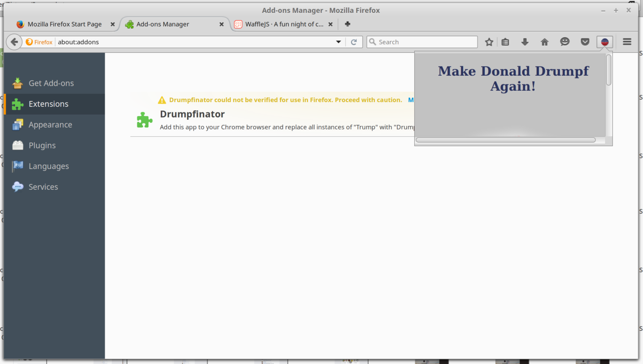Go to the Home page icon

coord(544,42)
